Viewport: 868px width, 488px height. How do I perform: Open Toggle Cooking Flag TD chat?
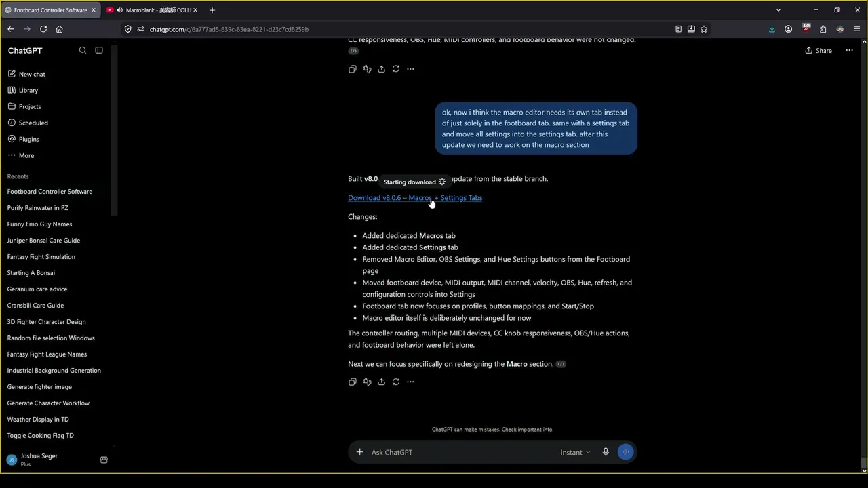40,436
